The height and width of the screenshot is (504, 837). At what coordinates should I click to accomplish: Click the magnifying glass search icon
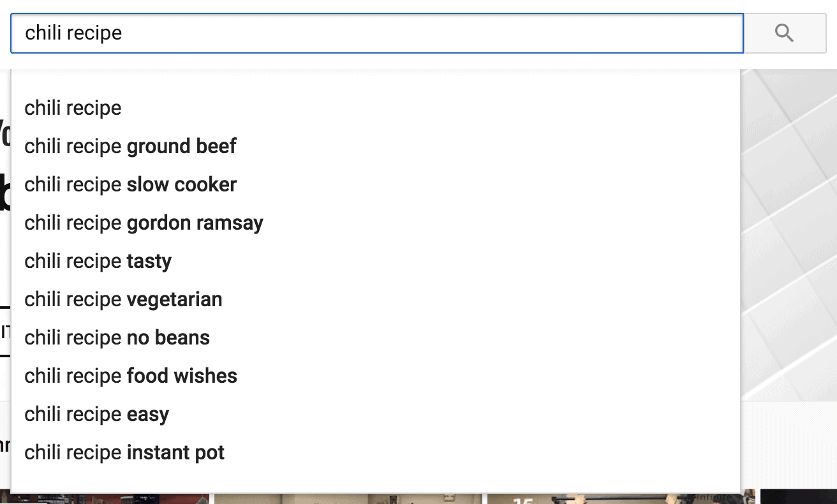pos(785,33)
